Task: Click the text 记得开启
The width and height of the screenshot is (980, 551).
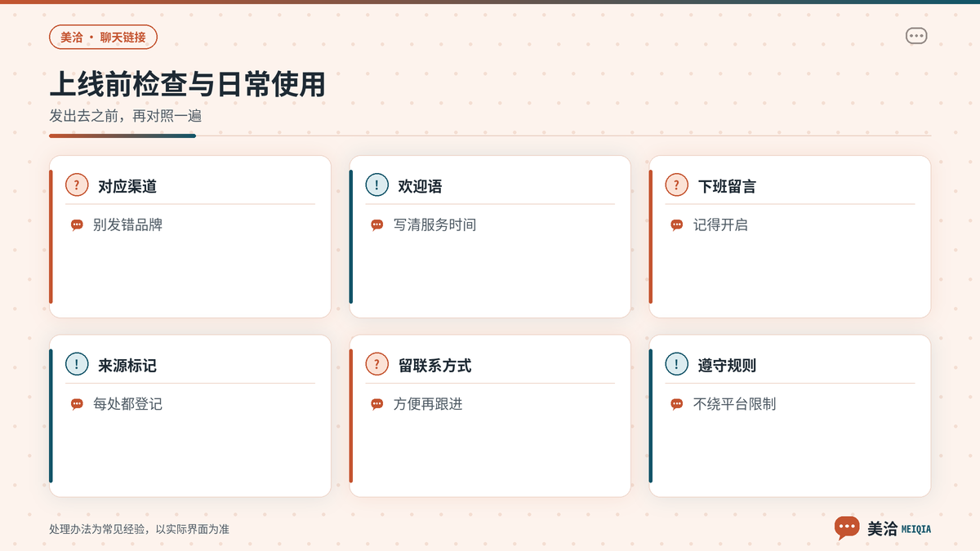Action: point(720,224)
